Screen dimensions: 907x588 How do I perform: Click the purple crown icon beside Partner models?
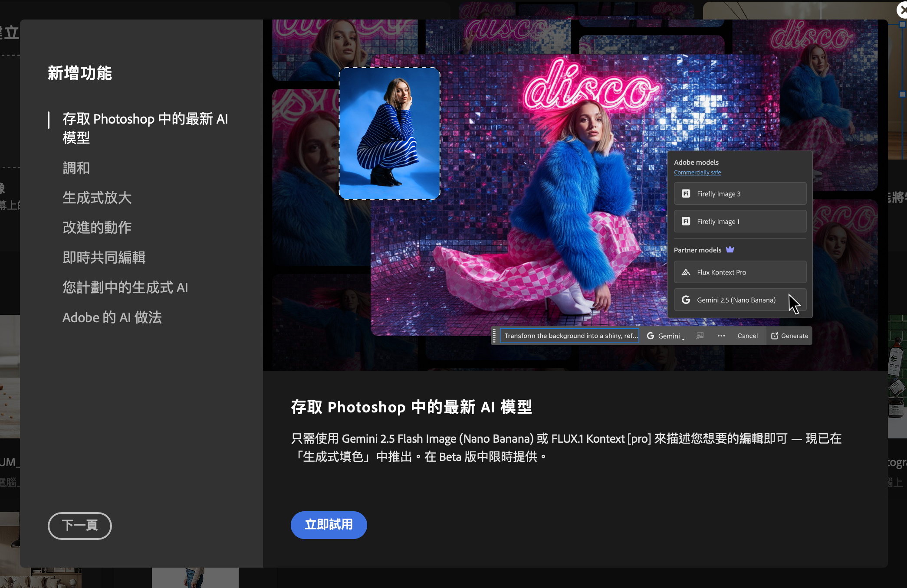point(730,250)
